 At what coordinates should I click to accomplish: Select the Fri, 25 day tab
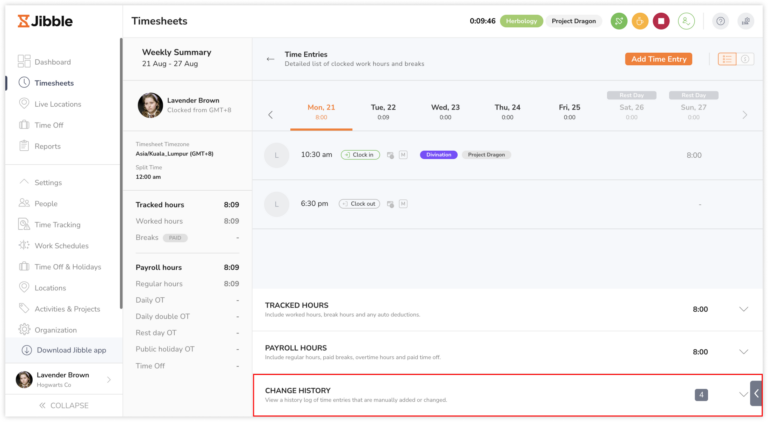[569, 112]
